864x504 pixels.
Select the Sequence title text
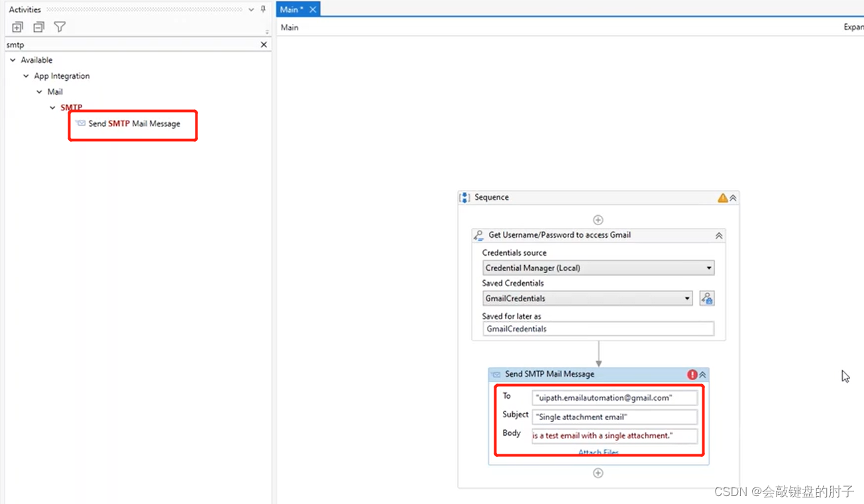point(492,197)
